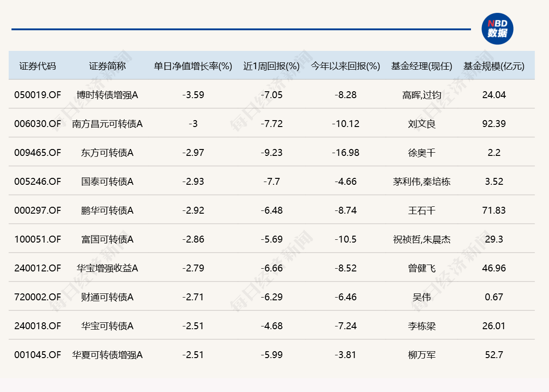
Task: Select code 100051.OF
Action: [38, 239]
